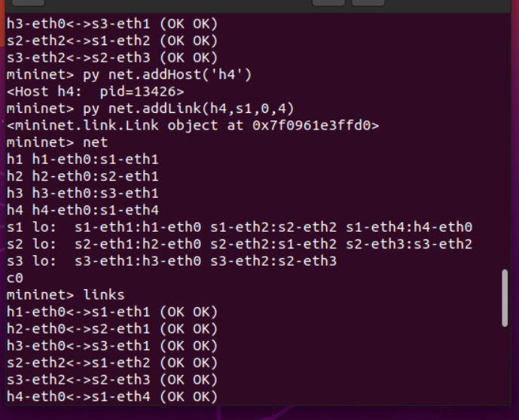Click the Host h4 pid=13426 output
519x420 pixels.
click(95, 92)
